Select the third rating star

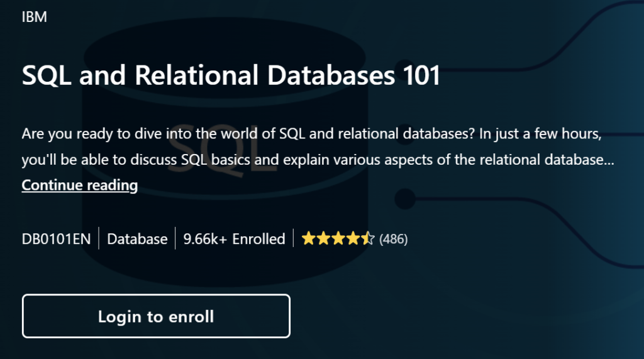338,238
